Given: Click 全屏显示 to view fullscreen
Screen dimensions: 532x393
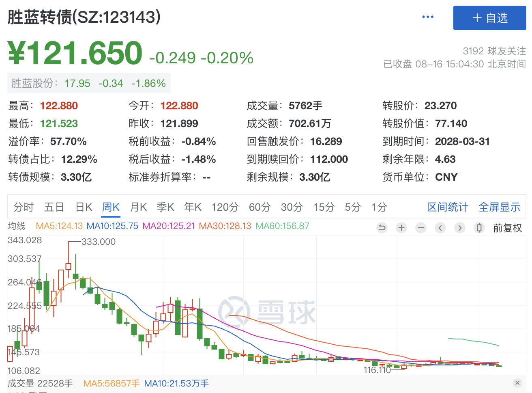Looking at the screenshot, I should pos(499,207).
